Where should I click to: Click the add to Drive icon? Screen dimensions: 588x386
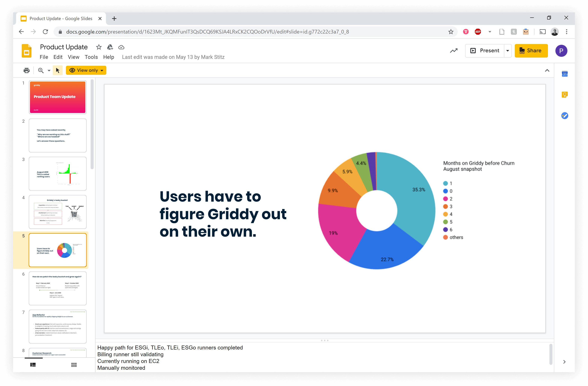click(x=110, y=47)
